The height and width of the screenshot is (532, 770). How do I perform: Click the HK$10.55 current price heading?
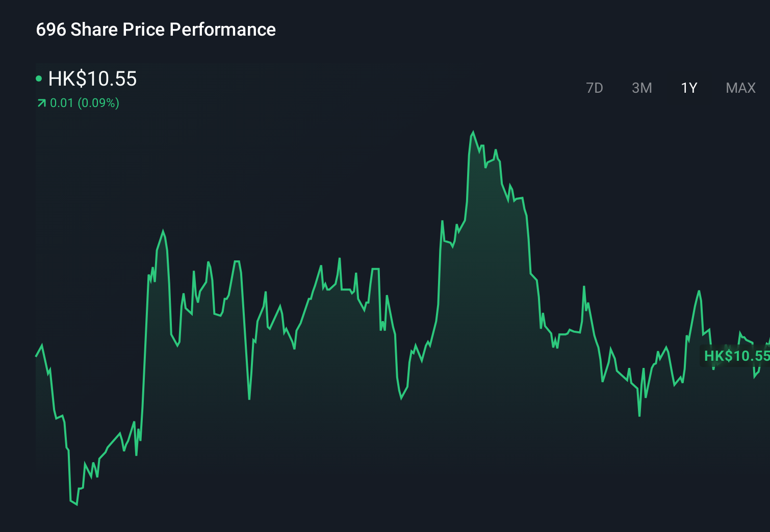click(92, 79)
